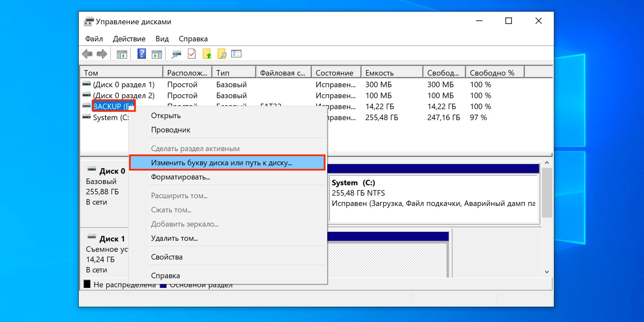Click the Back arrow in the toolbar

click(87, 54)
